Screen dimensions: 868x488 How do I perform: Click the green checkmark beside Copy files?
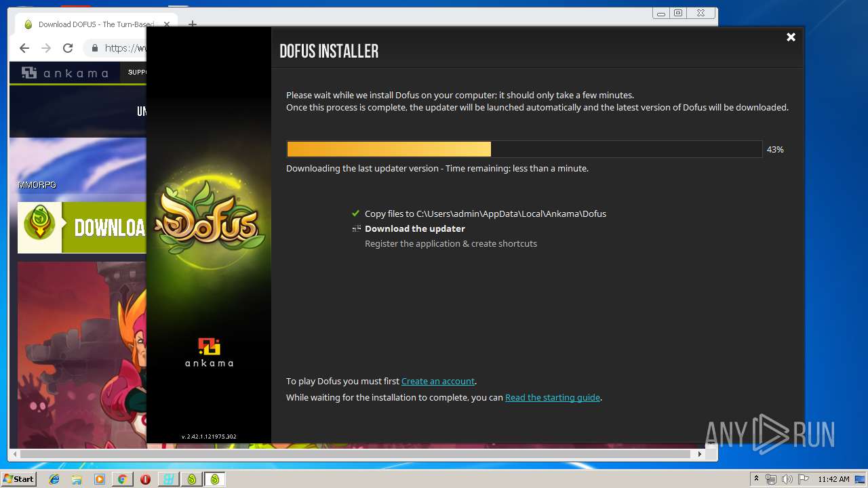click(x=356, y=213)
